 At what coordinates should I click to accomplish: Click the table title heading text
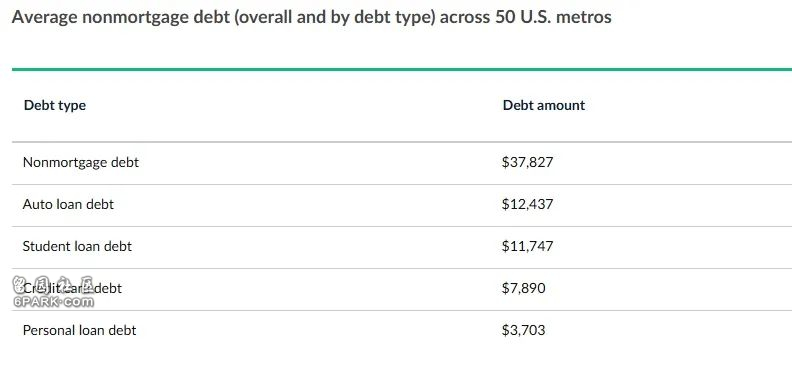point(312,17)
